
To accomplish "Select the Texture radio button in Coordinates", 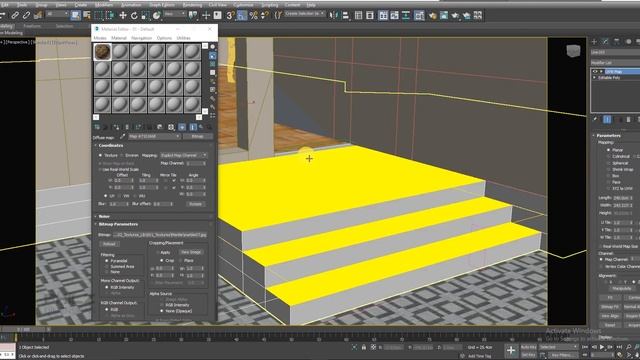I will (x=100, y=156).
